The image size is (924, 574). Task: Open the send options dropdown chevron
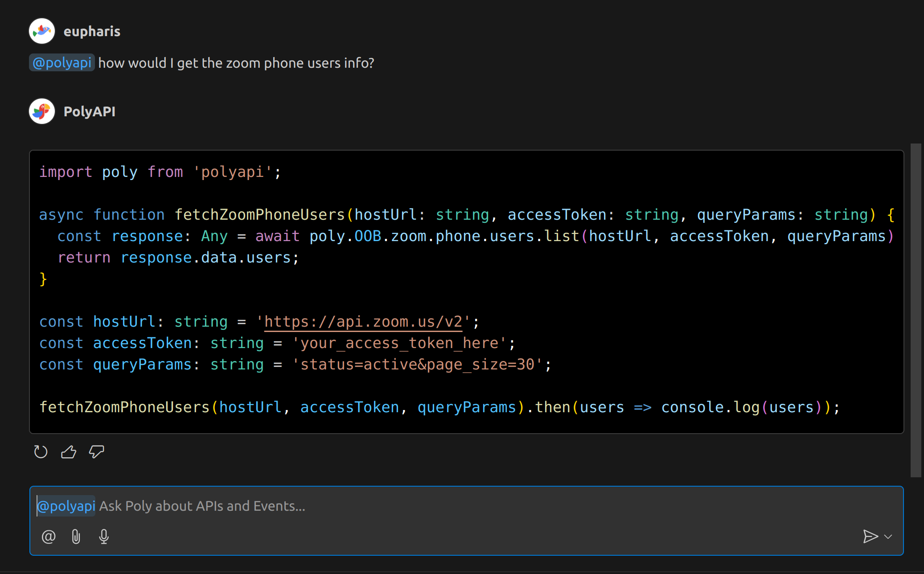point(888,537)
